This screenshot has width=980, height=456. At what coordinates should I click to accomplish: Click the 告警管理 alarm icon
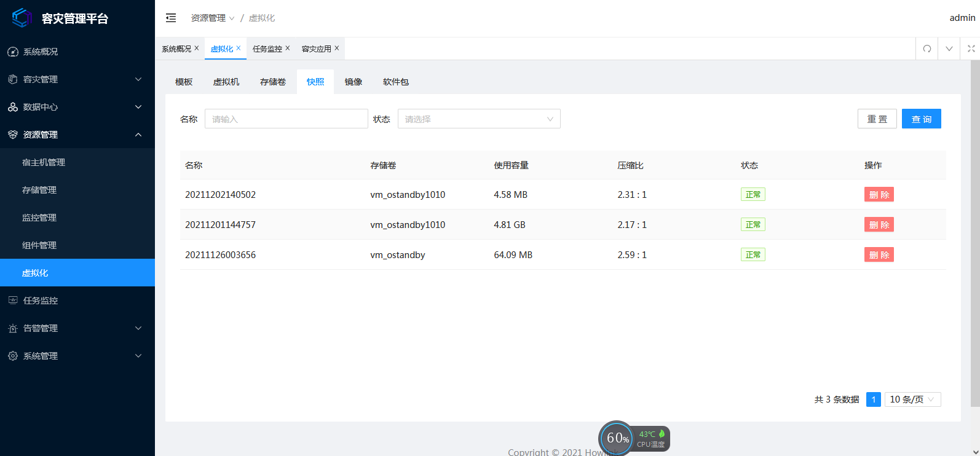tap(13, 328)
